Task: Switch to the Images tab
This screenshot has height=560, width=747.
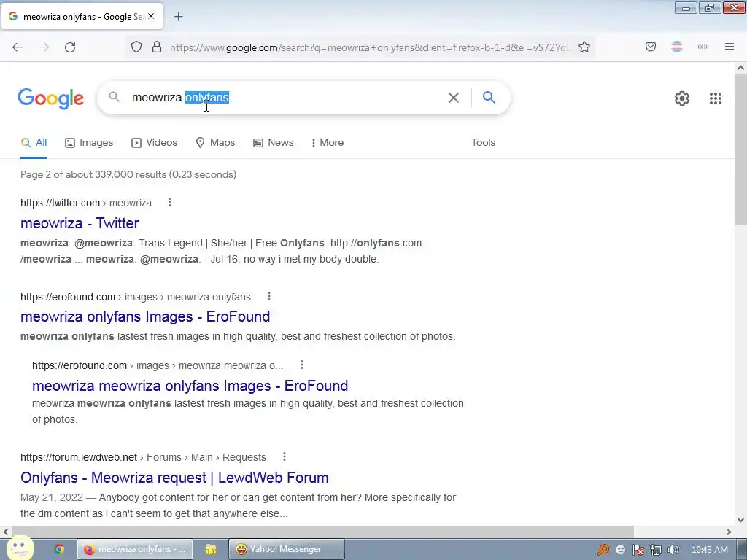Action: 89,142
